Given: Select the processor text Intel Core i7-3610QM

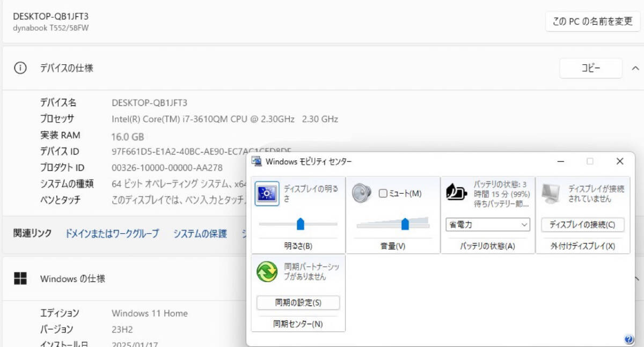Looking at the screenshot, I should point(225,119).
